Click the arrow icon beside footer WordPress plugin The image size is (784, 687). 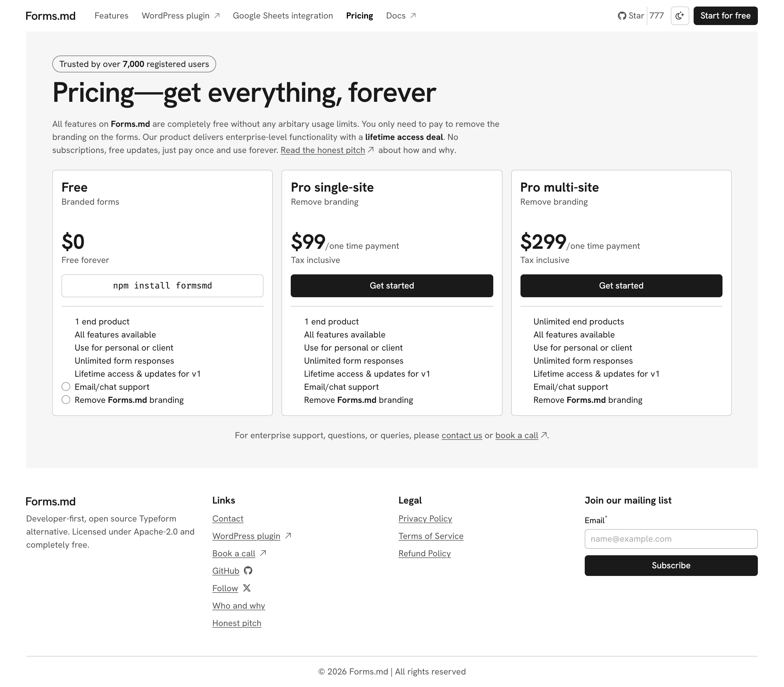pyautogui.click(x=288, y=536)
